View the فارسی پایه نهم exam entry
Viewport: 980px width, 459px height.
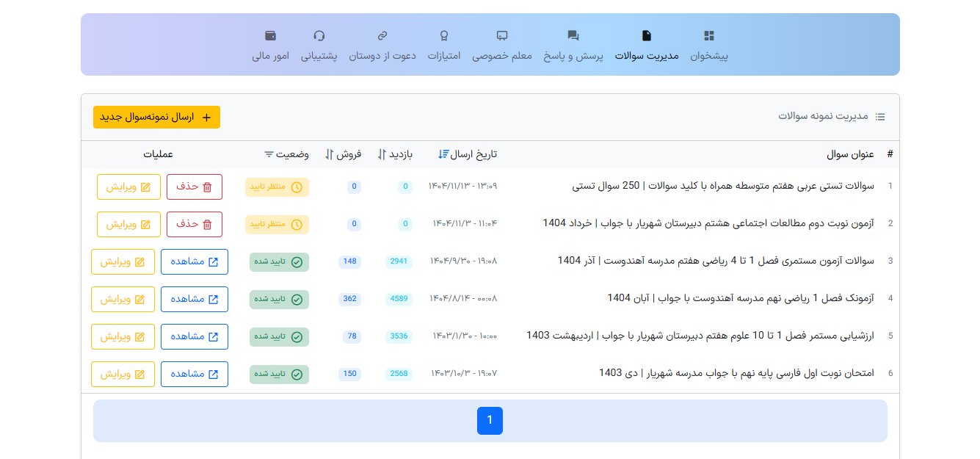coord(195,374)
